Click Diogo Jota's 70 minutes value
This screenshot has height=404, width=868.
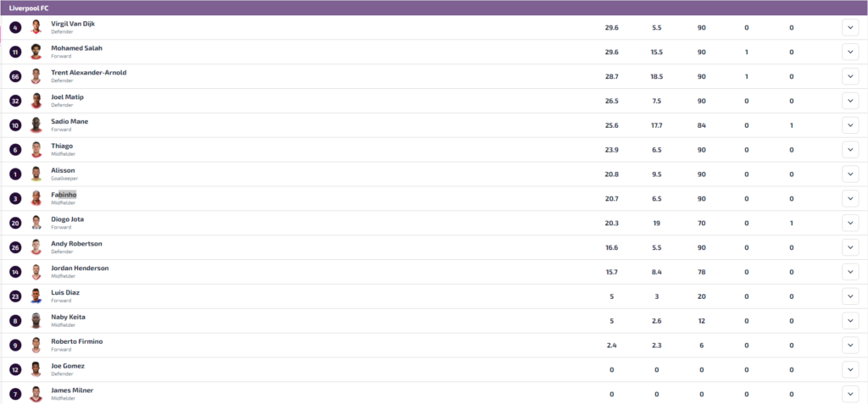pyautogui.click(x=701, y=223)
